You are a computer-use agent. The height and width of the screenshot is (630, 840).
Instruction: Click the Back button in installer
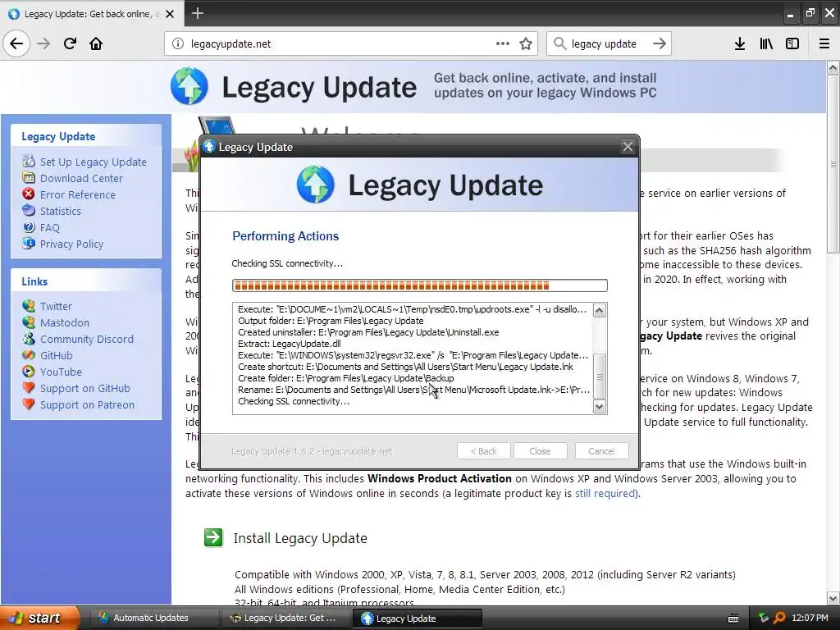coord(484,451)
